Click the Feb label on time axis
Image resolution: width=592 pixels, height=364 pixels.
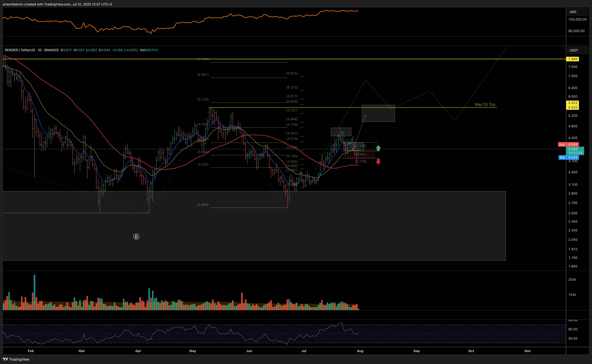tap(31, 351)
